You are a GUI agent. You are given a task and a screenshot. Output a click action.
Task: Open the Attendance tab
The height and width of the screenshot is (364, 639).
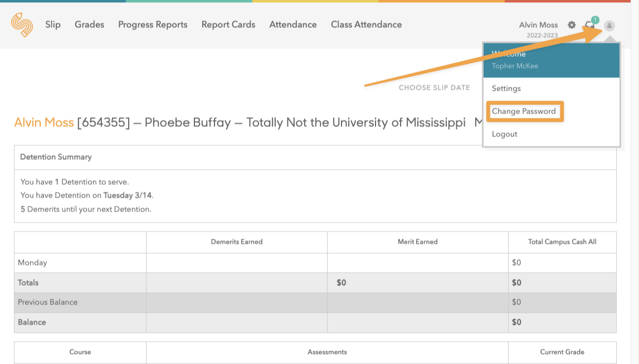click(293, 24)
